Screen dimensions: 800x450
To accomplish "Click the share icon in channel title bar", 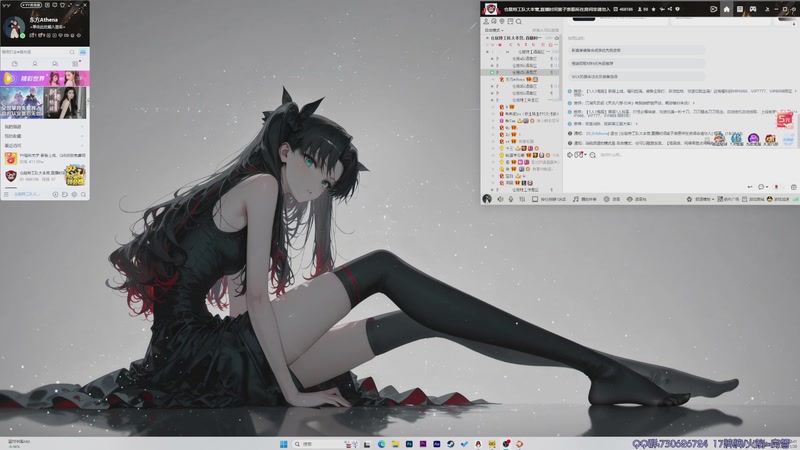I will click(670, 9).
